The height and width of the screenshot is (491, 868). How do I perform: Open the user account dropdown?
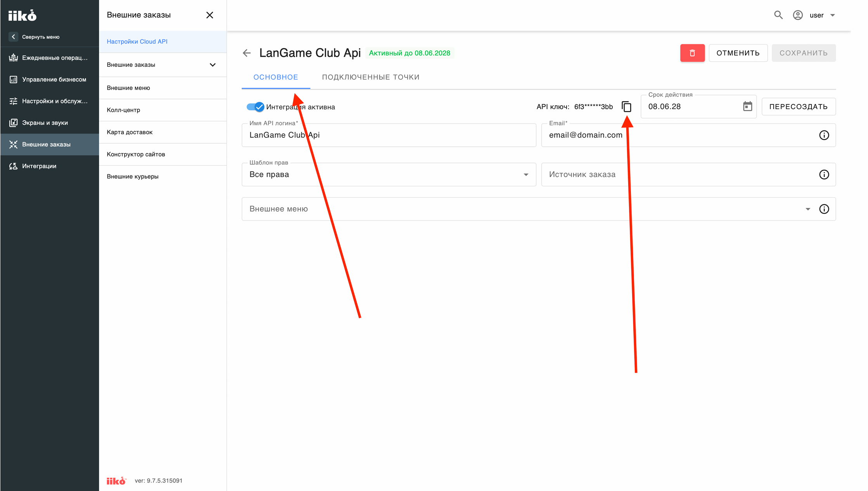pyautogui.click(x=814, y=15)
